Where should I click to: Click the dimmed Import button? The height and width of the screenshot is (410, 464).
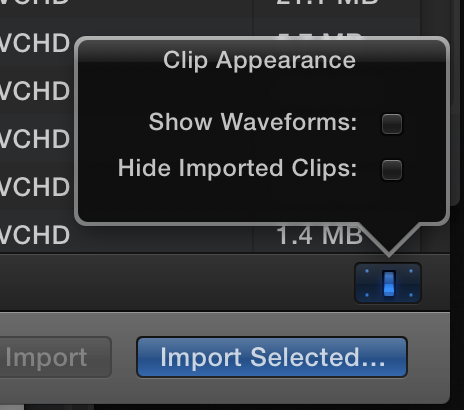55,357
